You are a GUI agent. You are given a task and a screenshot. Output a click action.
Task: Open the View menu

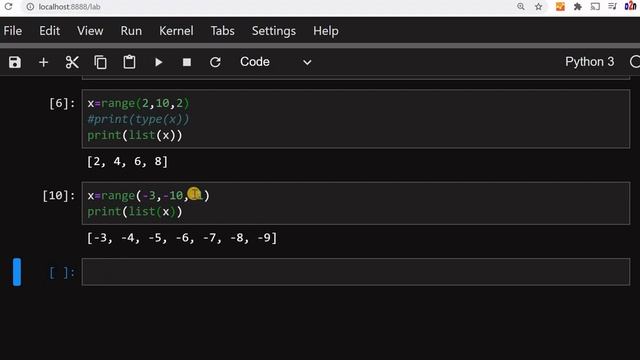point(90,31)
